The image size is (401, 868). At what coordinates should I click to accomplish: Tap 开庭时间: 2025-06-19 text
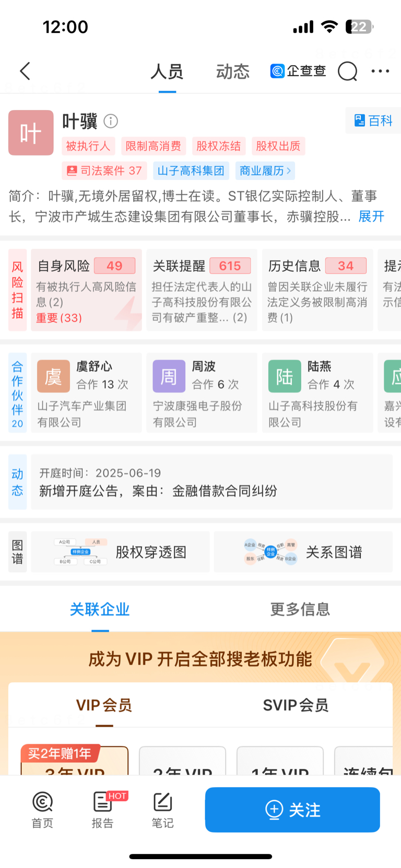click(x=100, y=473)
